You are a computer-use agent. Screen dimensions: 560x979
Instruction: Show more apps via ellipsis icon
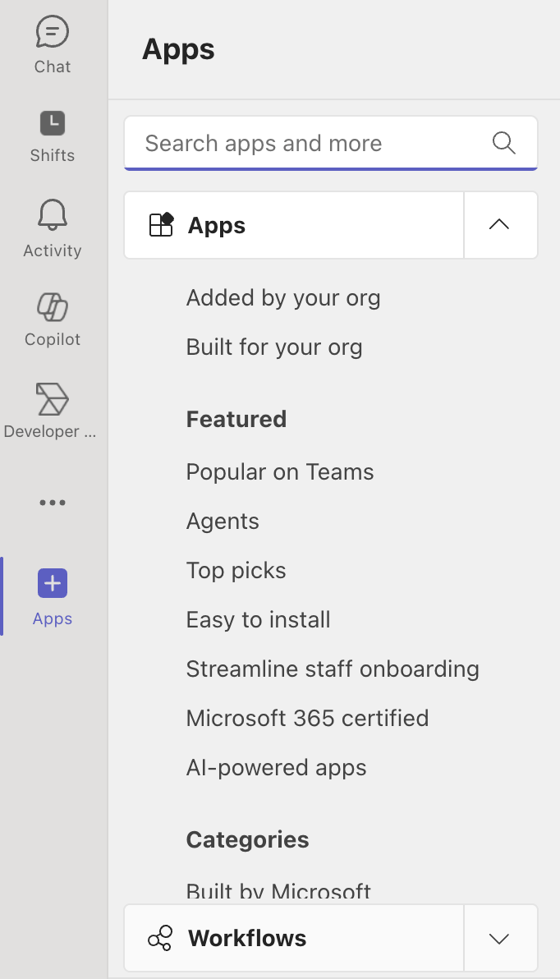53,503
